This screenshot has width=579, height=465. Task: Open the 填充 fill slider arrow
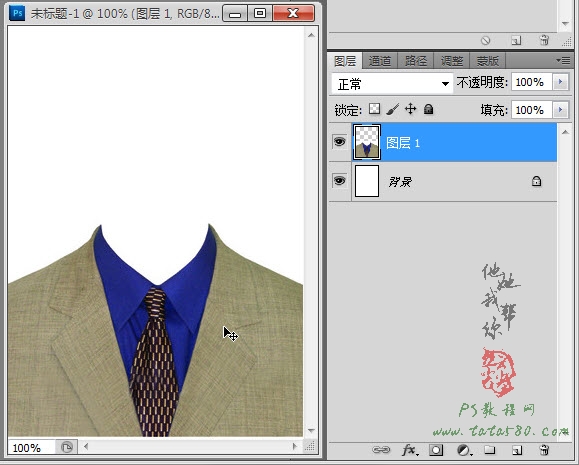[x=561, y=109]
